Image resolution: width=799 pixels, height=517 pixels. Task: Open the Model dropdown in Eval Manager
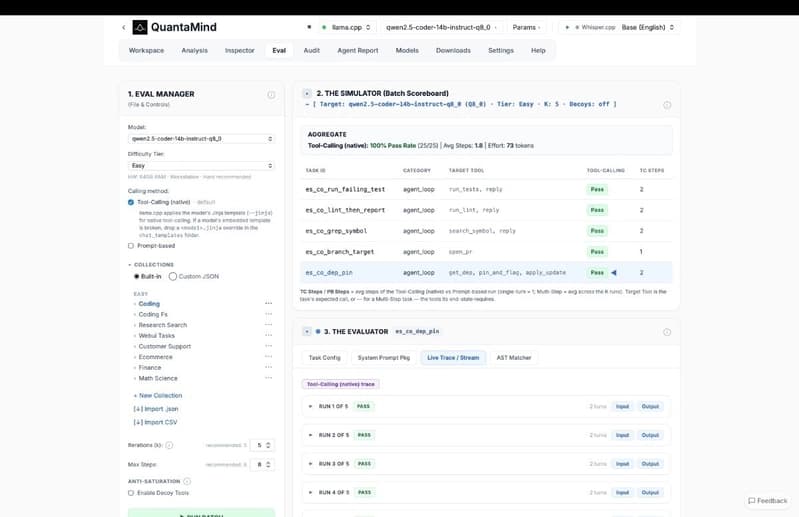(201, 139)
